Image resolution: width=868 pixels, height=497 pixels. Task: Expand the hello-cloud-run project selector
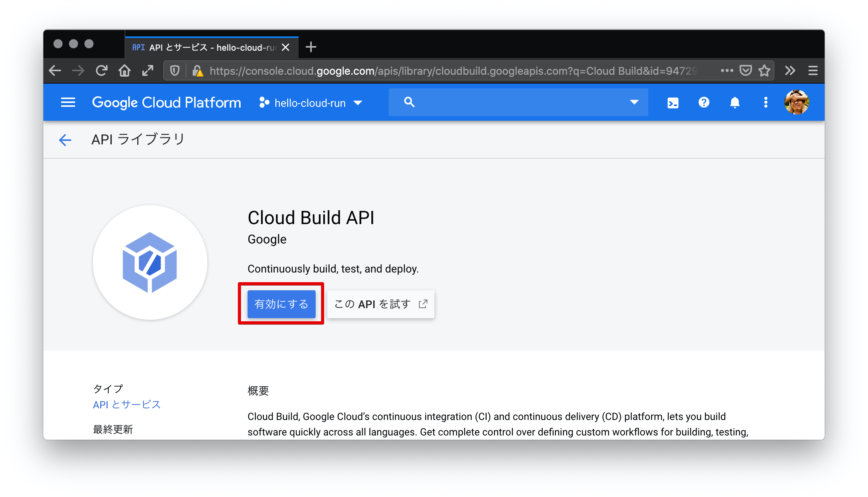(311, 103)
